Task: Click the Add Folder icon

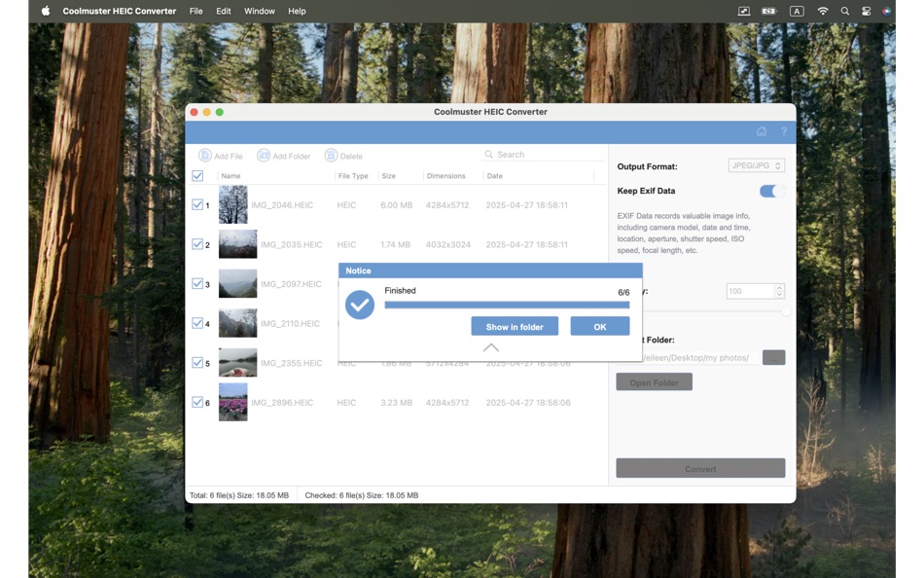Action: [x=263, y=155]
